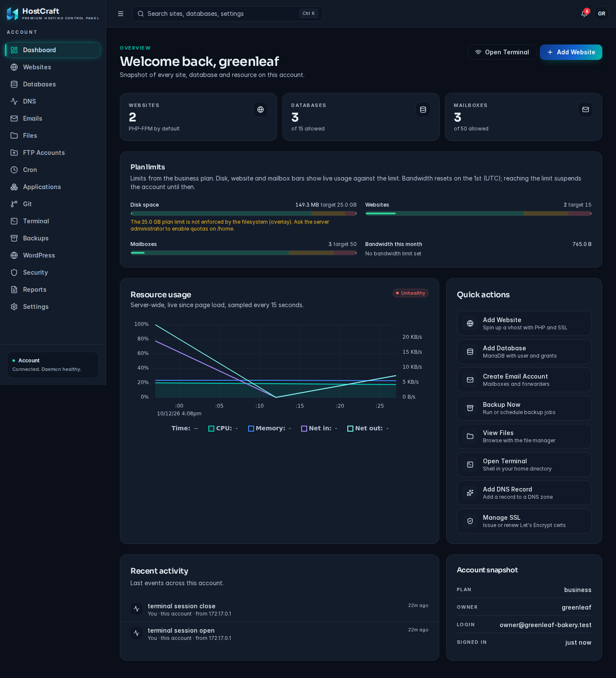Click the notifications bell icon
The width and height of the screenshot is (616, 678).
pos(584,14)
